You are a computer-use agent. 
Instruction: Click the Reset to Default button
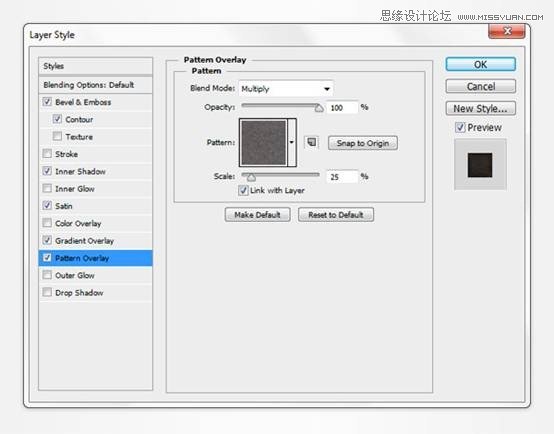click(x=336, y=215)
